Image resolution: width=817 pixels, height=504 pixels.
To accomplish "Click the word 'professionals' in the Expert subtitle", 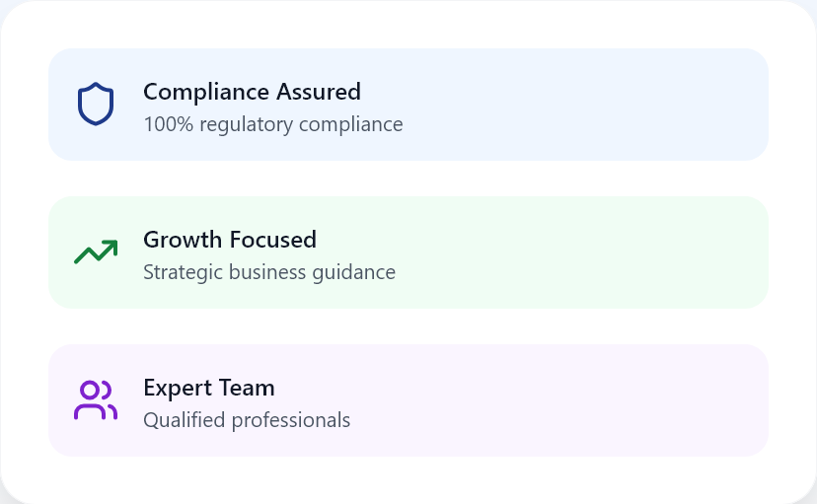I will (x=291, y=421).
